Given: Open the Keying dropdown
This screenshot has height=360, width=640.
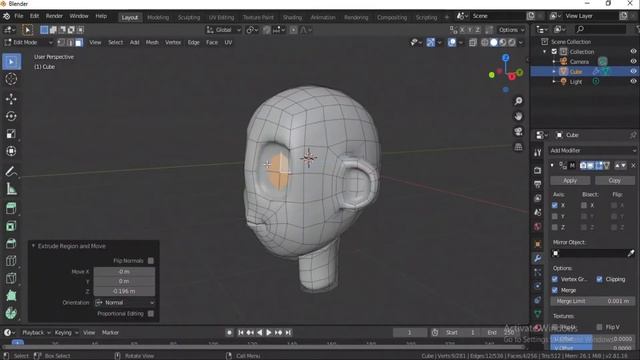Looking at the screenshot, I should click(66, 333).
